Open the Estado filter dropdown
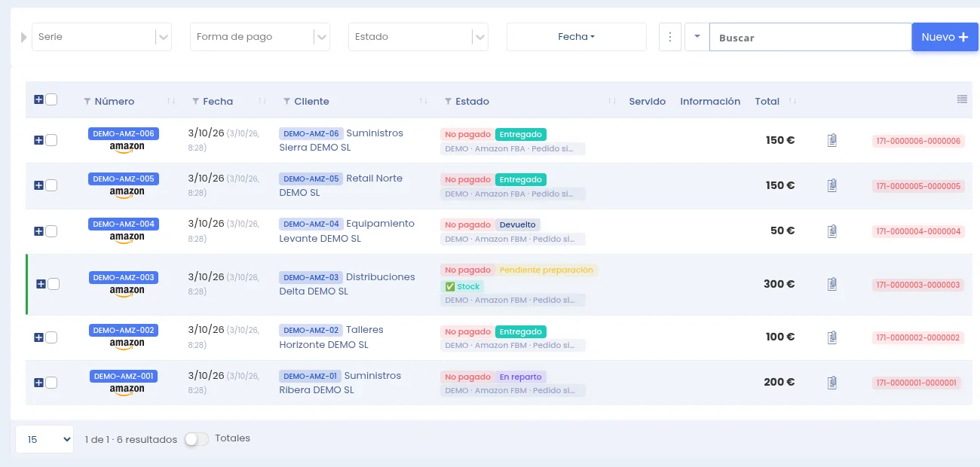This screenshot has width=980, height=467. point(418,37)
